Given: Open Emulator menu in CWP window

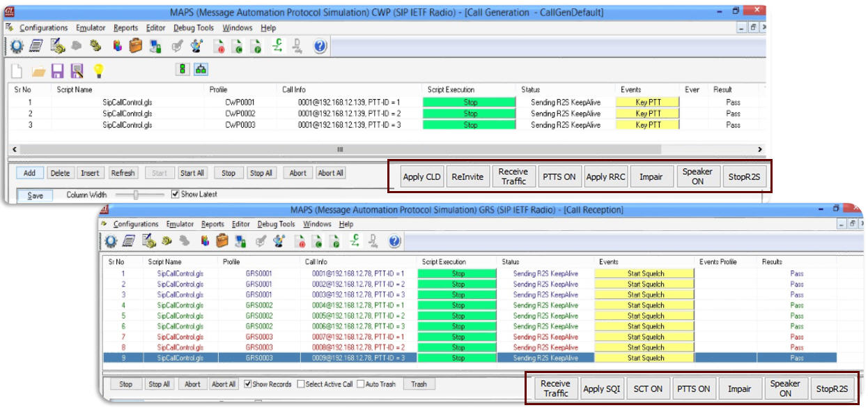Looking at the screenshot, I should (91, 28).
